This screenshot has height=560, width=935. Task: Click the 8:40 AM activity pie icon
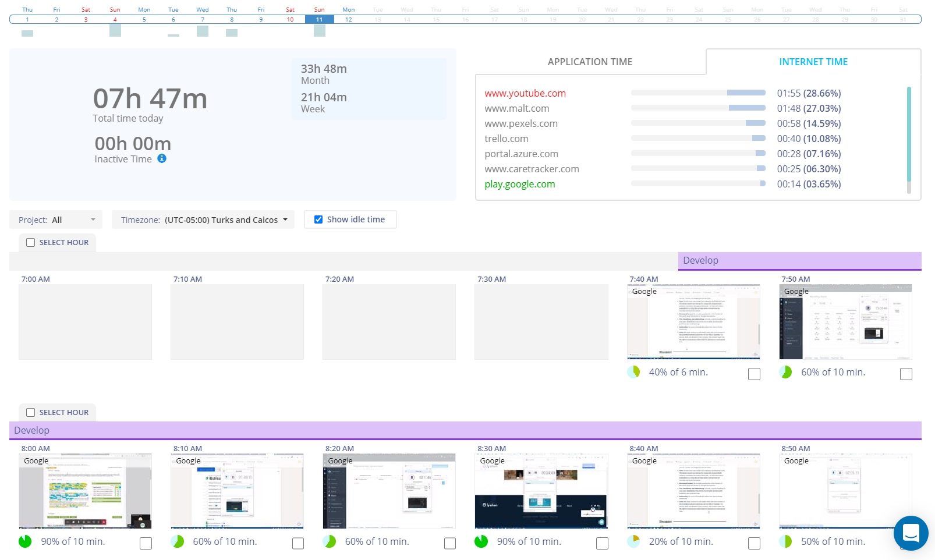[x=633, y=541]
